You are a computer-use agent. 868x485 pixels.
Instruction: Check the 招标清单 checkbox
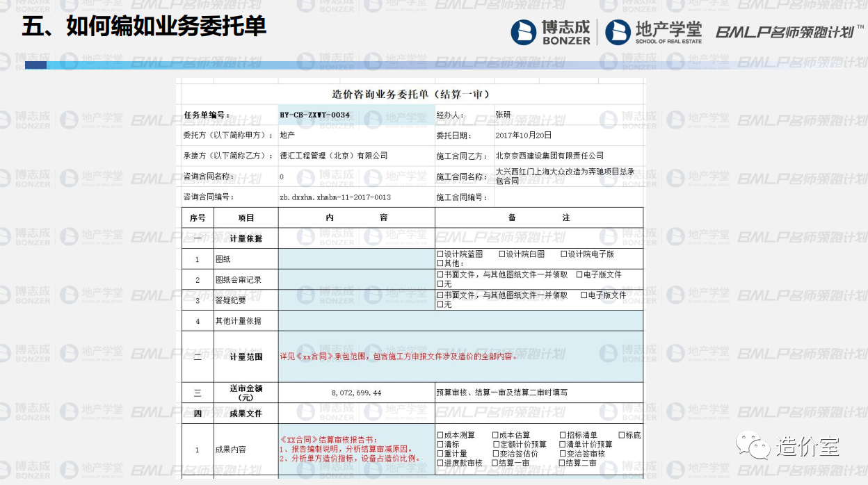(x=563, y=436)
